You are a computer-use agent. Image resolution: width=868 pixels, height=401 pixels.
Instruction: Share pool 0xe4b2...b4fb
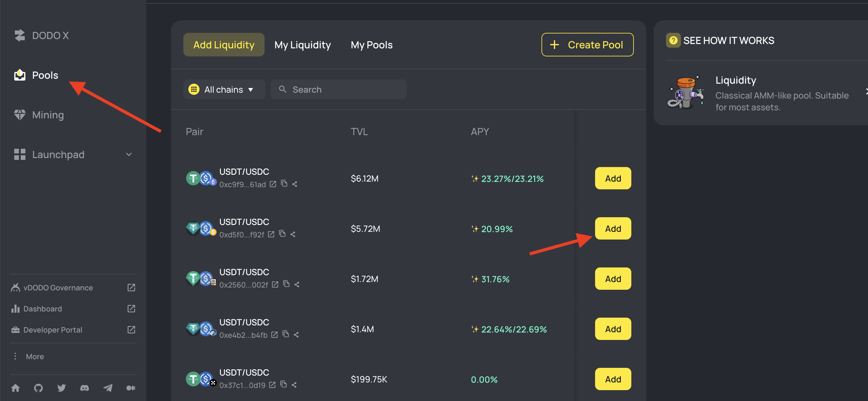click(x=296, y=335)
